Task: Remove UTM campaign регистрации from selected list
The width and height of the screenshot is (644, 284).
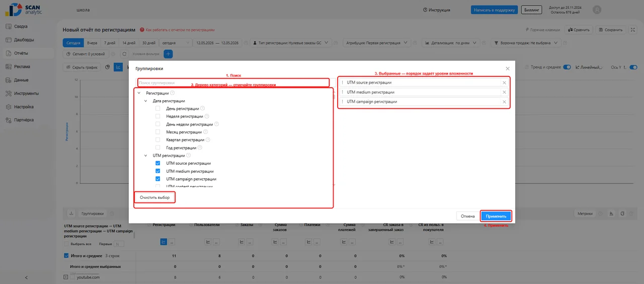Action: [x=504, y=102]
